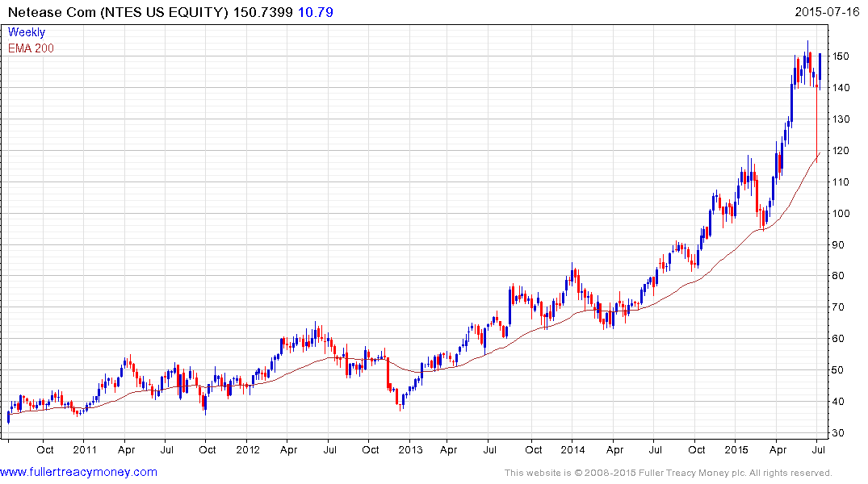Click the 130 price axis label

(x=841, y=119)
